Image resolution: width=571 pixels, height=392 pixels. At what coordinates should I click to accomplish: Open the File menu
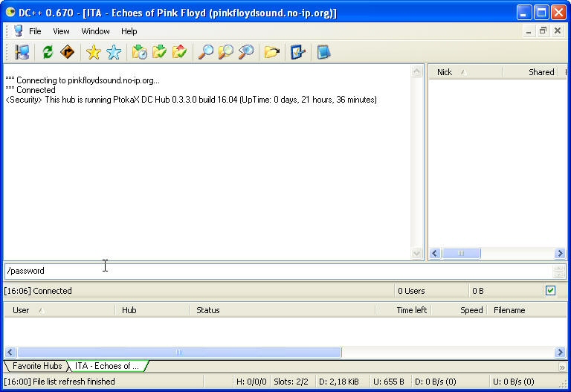(x=35, y=31)
